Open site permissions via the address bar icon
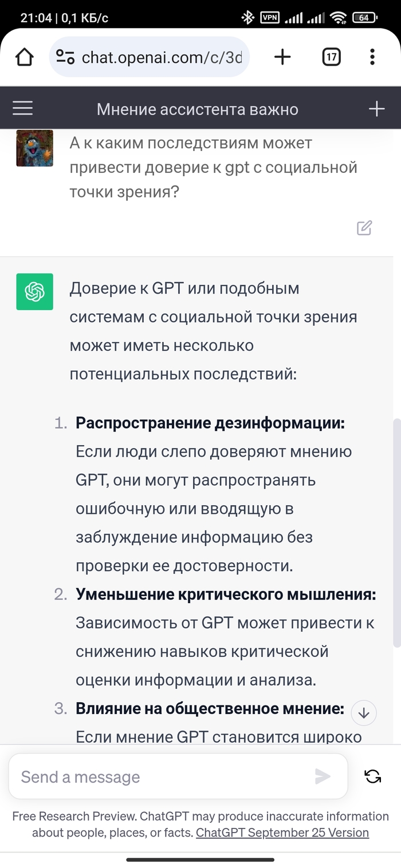Viewport: 401px width, 868px height. (x=65, y=56)
